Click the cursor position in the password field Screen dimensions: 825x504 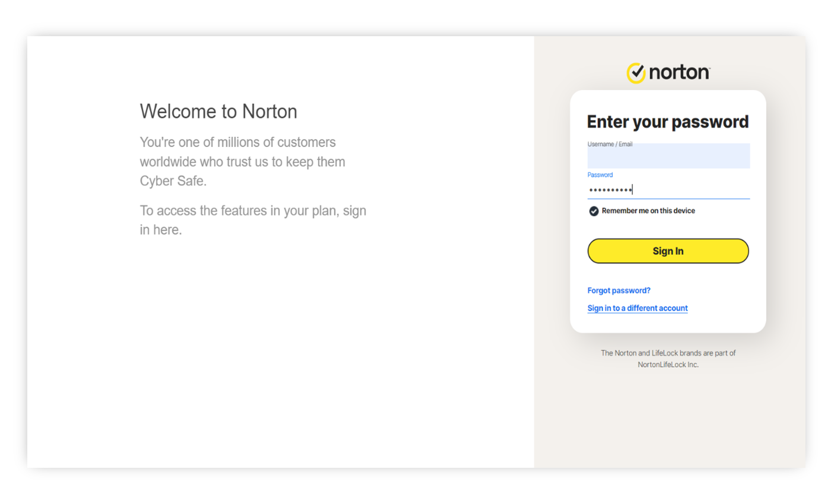pos(632,189)
